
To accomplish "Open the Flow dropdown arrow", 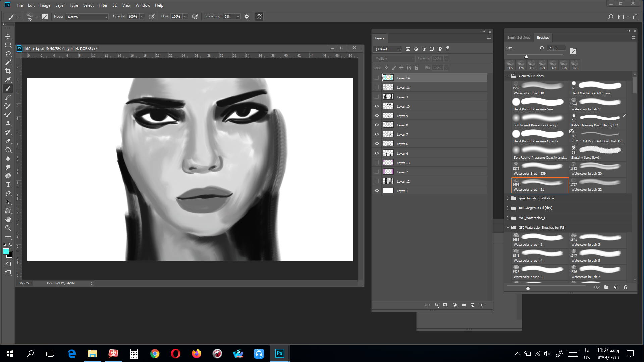I will [x=185, y=17].
